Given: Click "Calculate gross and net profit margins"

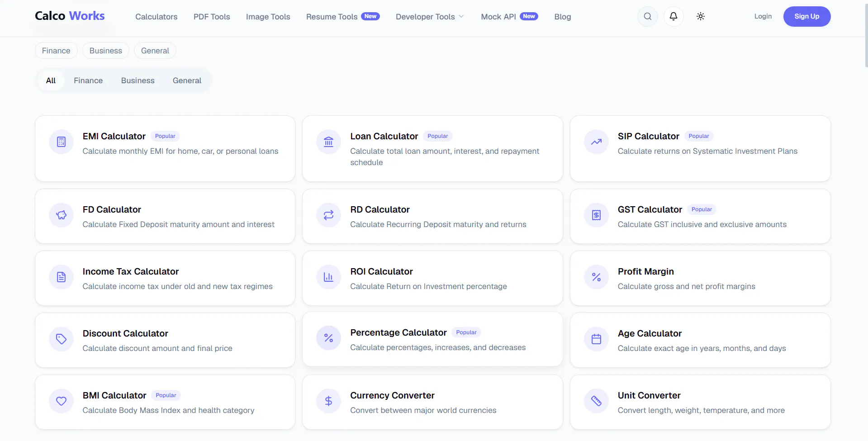Looking at the screenshot, I should pyautogui.click(x=686, y=286).
